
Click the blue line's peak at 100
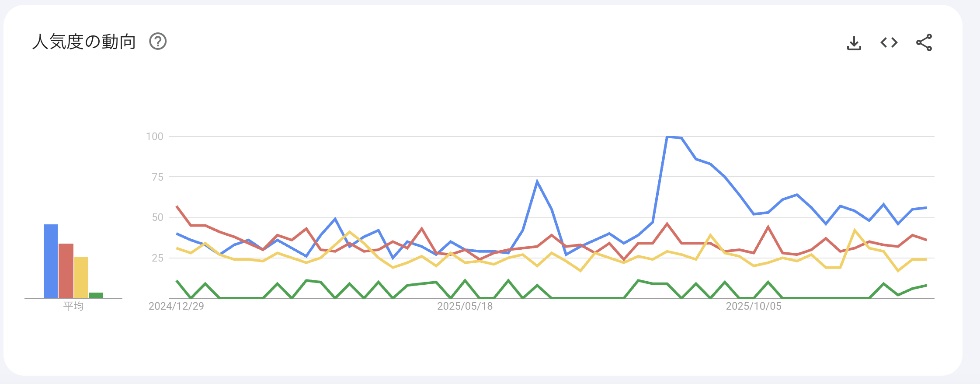(x=667, y=137)
